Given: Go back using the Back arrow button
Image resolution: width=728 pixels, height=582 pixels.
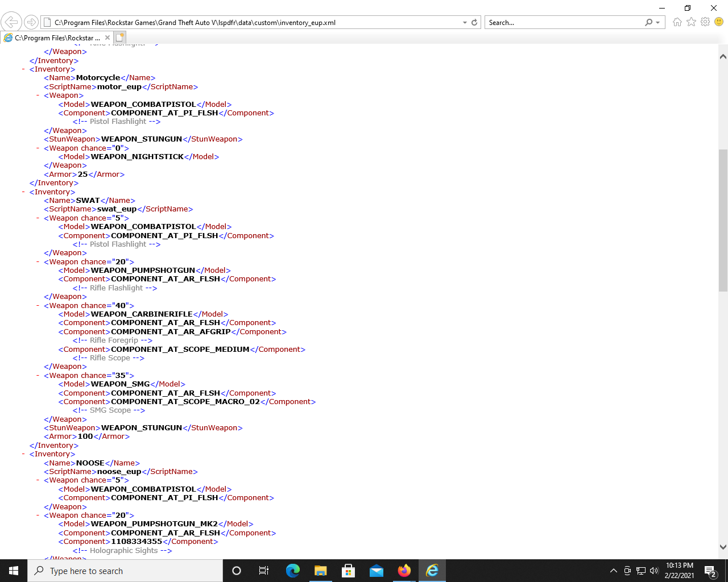Looking at the screenshot, I should click(11, 22).
